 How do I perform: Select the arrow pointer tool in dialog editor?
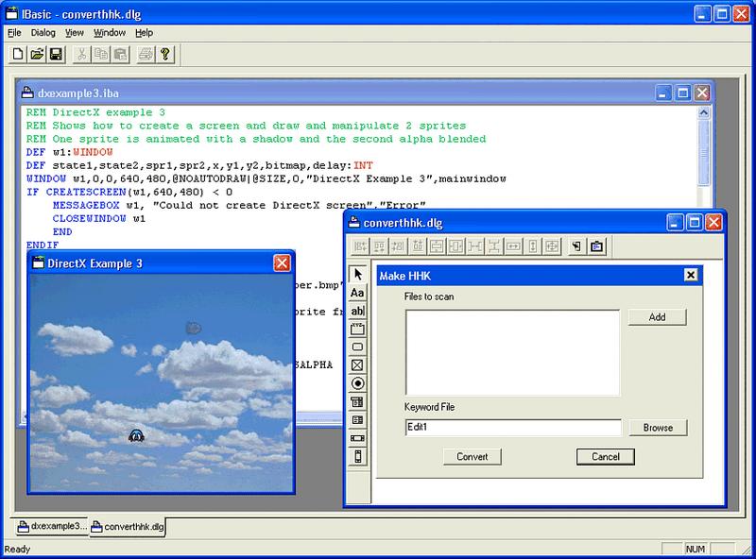click(357, 274)
